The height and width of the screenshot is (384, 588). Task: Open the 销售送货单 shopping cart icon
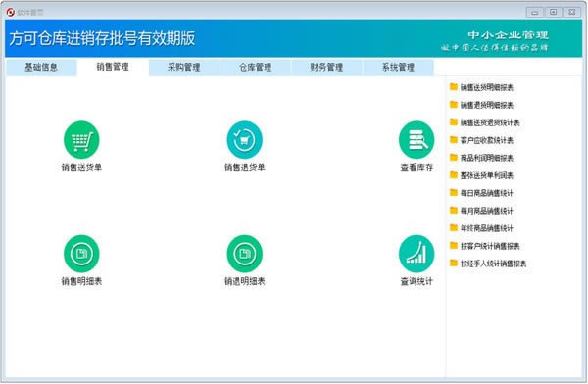[81, 140]
